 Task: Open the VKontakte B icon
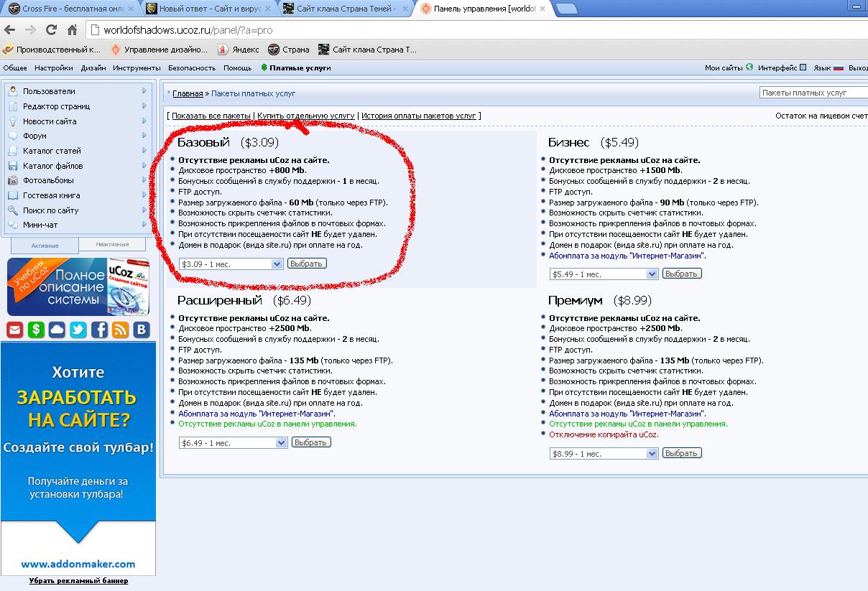[x=142, y=330]
